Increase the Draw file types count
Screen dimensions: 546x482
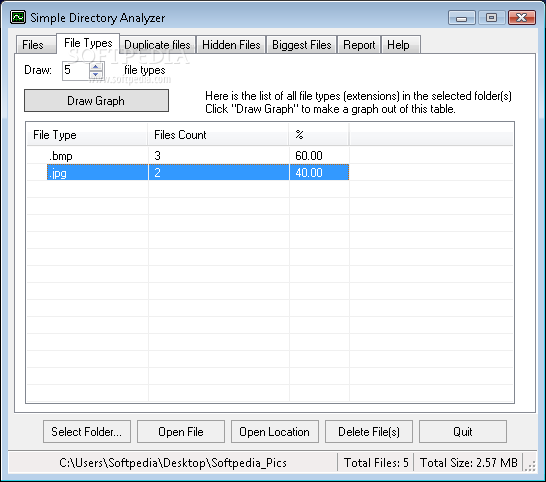pyautogui.click(x=96, y=66)
